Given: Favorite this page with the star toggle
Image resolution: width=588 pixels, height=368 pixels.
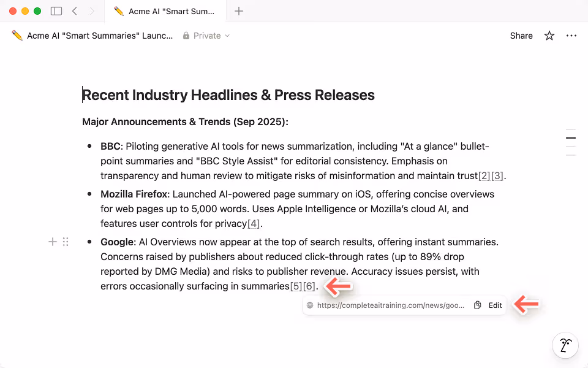Looking at the screenshot, I should point(549,36).
